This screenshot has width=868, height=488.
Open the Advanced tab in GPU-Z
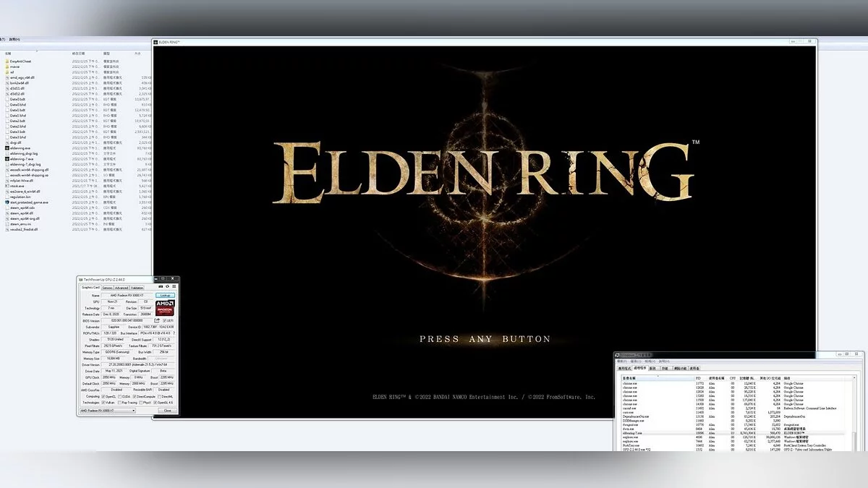(x=122, y=288)
